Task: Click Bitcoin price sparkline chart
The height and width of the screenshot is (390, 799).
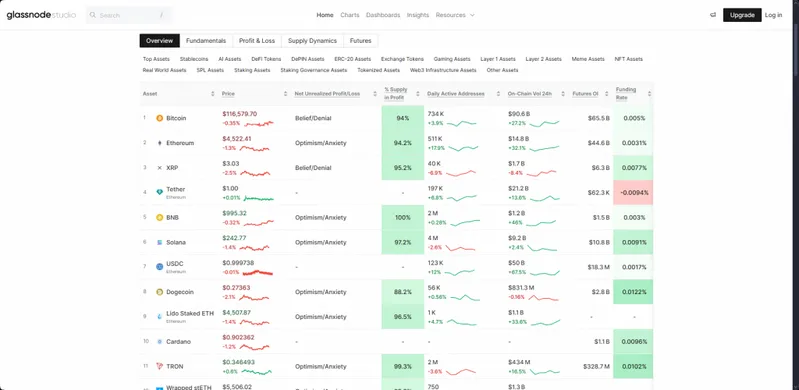Action: pos(259,123)
